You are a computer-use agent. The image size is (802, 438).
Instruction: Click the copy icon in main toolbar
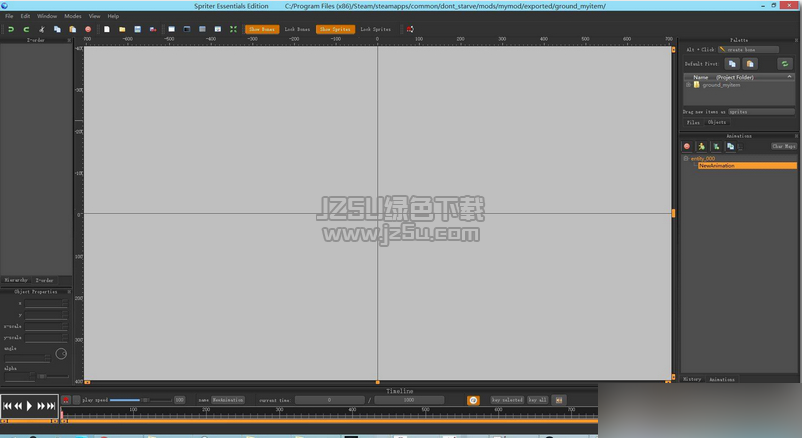(x=57, y=29)
